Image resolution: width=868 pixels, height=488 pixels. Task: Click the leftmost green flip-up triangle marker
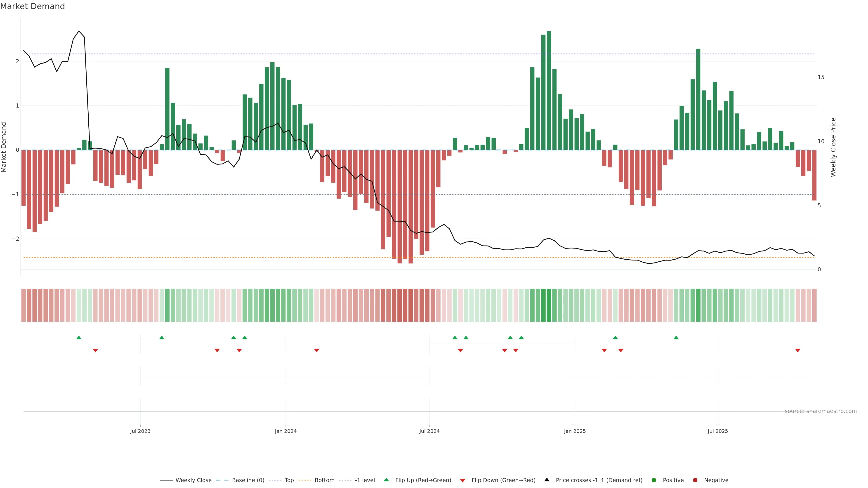79,338
